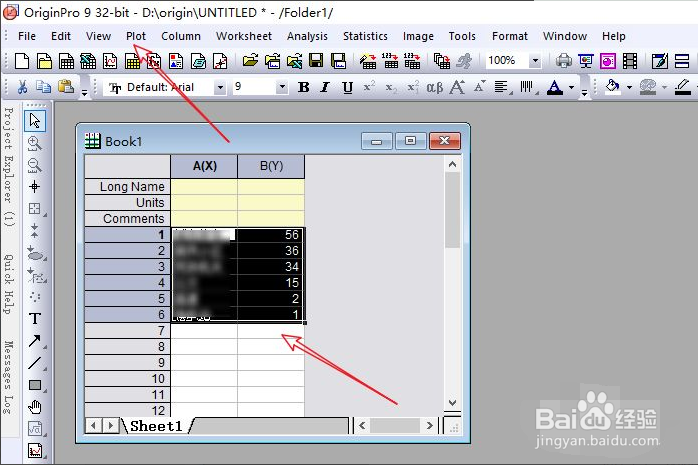Open the Analysis menu
The image size is (698, 465).
tap(307, 36)
